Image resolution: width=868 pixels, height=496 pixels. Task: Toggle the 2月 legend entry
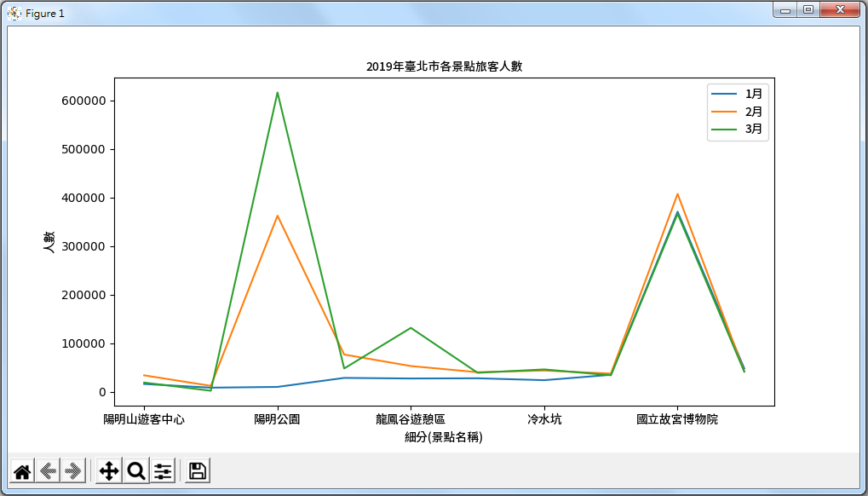755,111
